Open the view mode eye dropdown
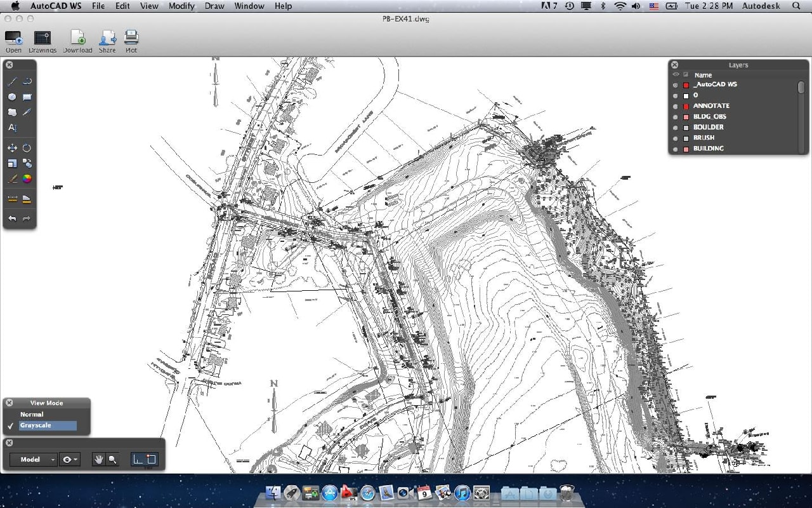 click(x=69, y=459)
